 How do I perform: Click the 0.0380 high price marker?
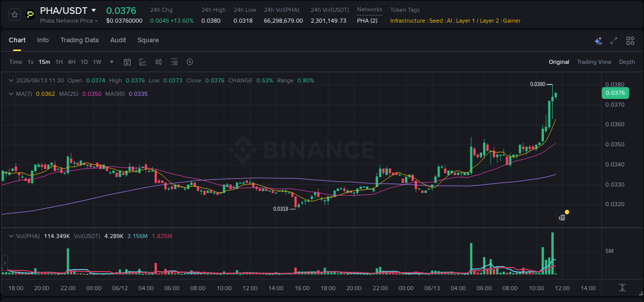tap(537, 84)
